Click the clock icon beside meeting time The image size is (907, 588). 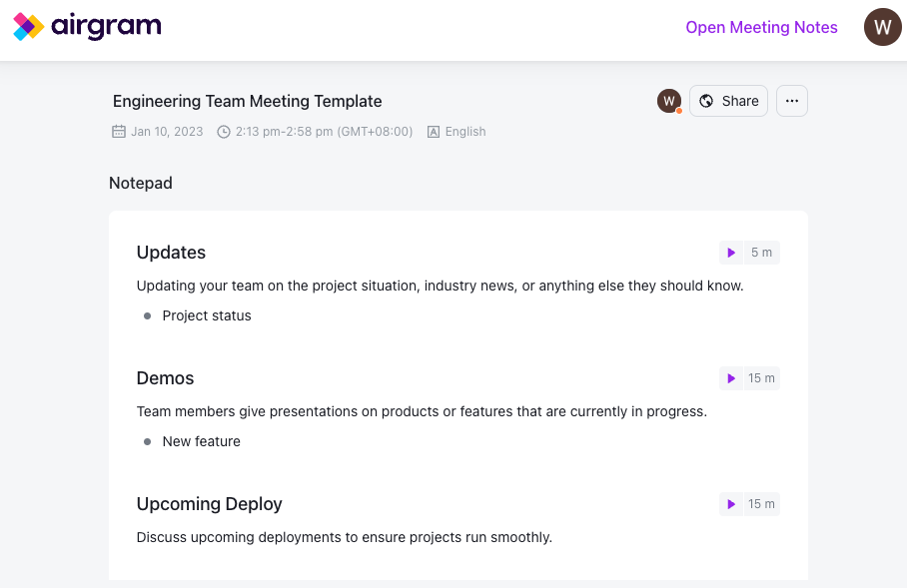(224, 132)
